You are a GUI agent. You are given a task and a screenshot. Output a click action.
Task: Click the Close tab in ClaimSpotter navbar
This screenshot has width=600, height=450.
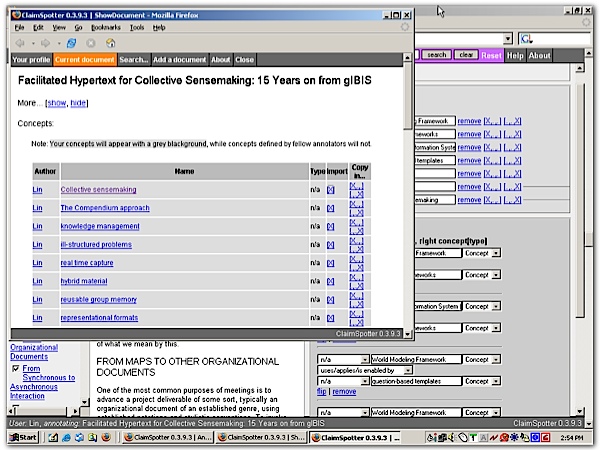pyautogui.click(x=245, y=60)
